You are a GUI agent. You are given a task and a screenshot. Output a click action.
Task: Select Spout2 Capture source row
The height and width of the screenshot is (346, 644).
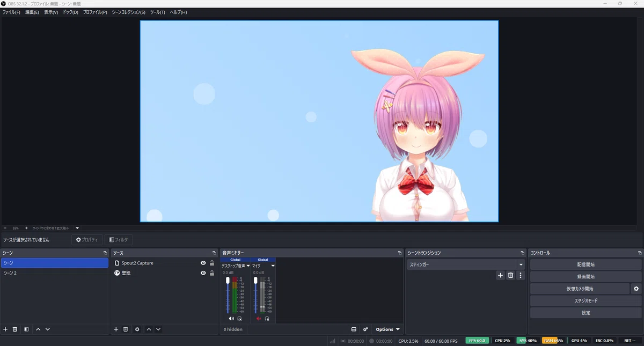(x=164, y=263)
